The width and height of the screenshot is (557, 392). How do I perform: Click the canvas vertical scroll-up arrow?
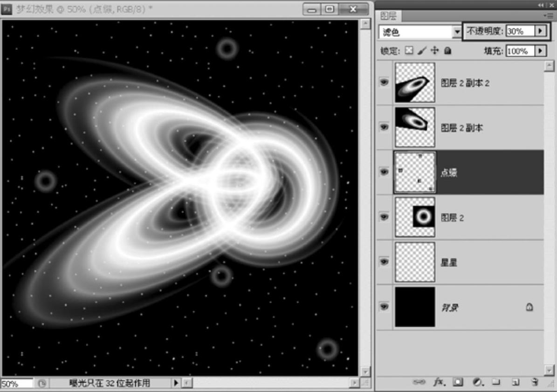pos(365,24)
